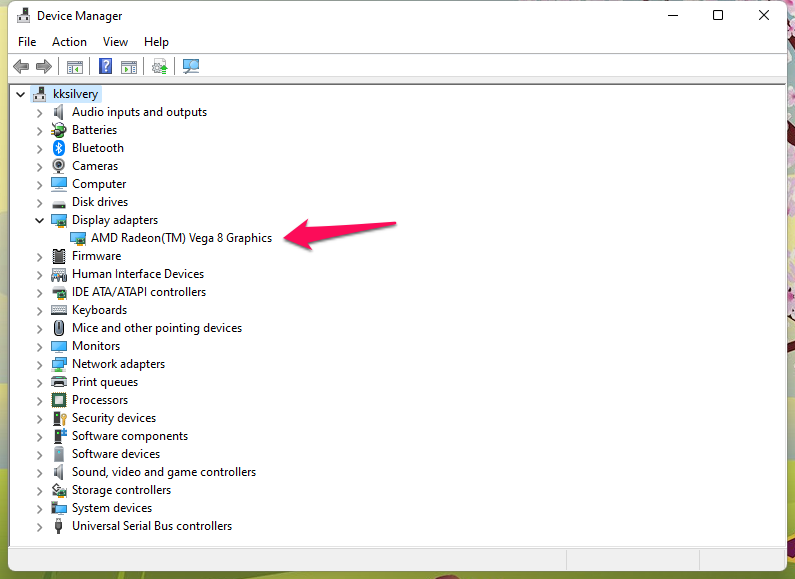795x579 pixels.
Task: Select the Security devices label
Action: pos(114,418)
